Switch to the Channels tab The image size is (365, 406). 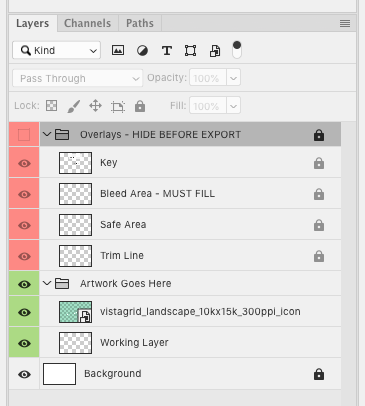click(87, 23)
